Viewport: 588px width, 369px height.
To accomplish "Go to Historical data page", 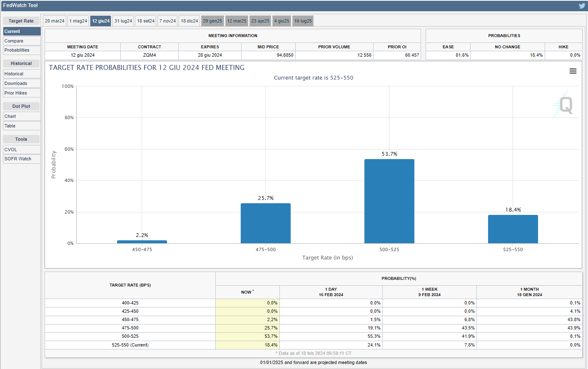I will [22, 74].
